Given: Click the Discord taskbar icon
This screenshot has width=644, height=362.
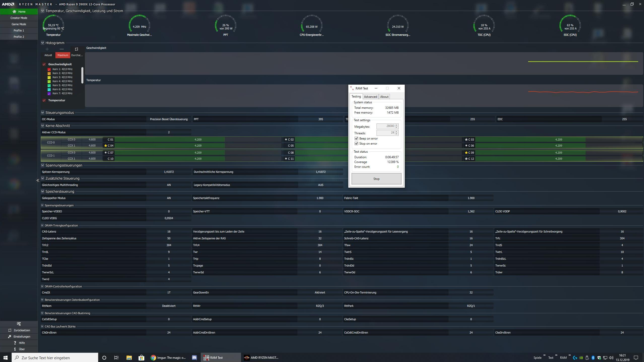Looking at the screenshot, I should click(194, 357).
